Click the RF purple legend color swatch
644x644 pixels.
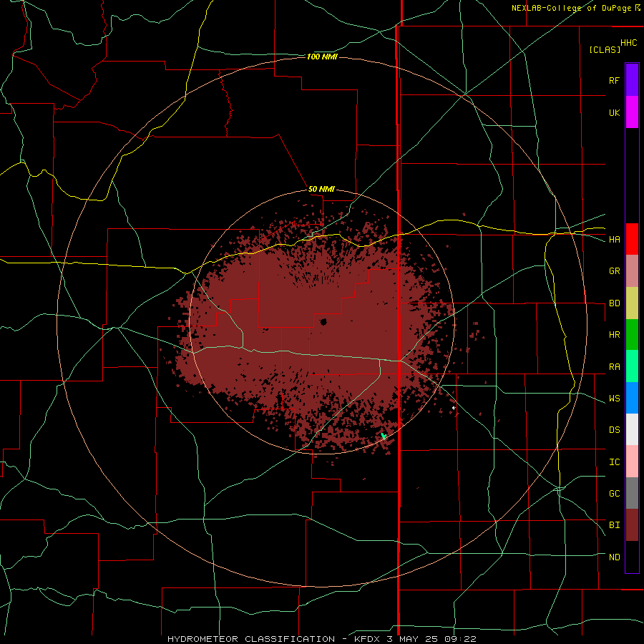coord(632,80)
